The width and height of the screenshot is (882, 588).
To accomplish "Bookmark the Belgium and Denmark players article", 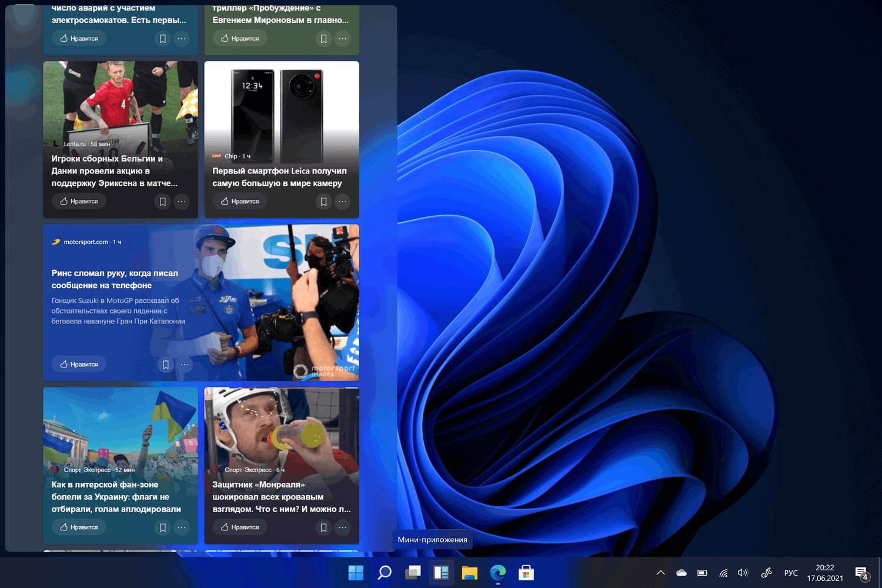I will (x=163, y=202).
